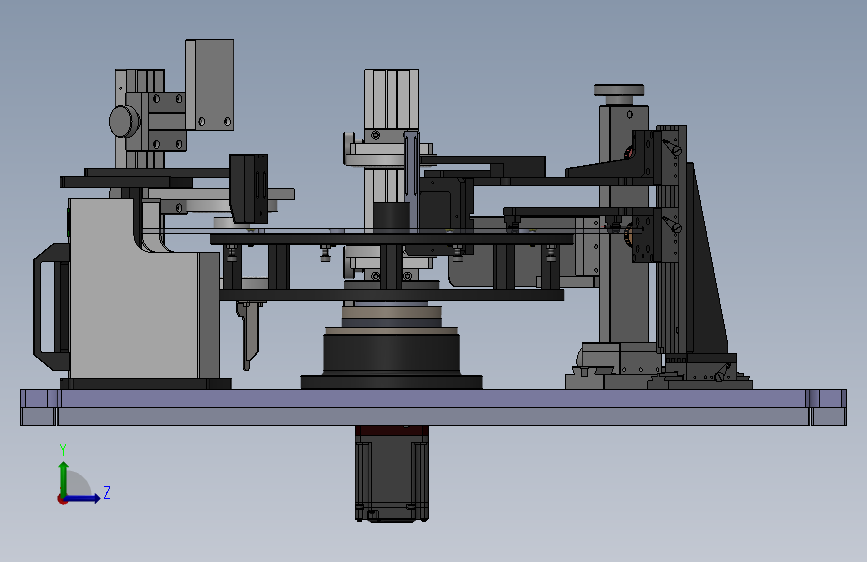Select the round cap knob atop right column

(x=619, y=90)
